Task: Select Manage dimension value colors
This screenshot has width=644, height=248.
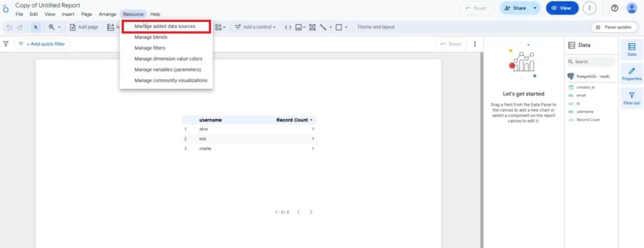Action: [169, 59]
